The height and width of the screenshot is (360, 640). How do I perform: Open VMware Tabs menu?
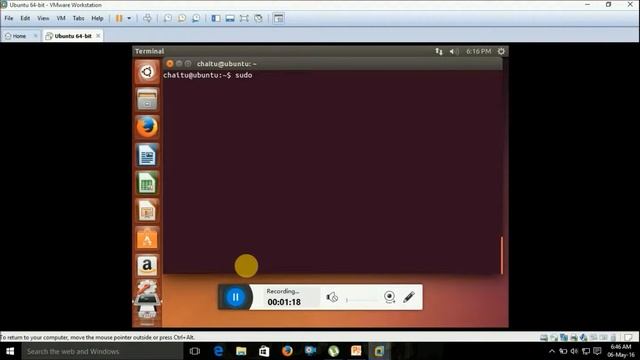78,18
